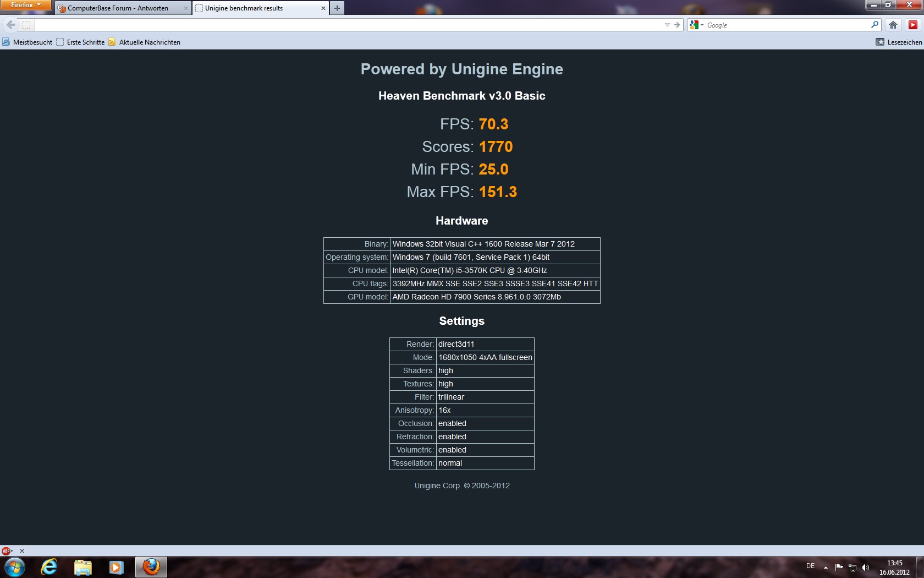Close the Unigine benchmark results tab
Image resolution: width=924 pixels, height=578 pixels.
[x=323, y=8]
